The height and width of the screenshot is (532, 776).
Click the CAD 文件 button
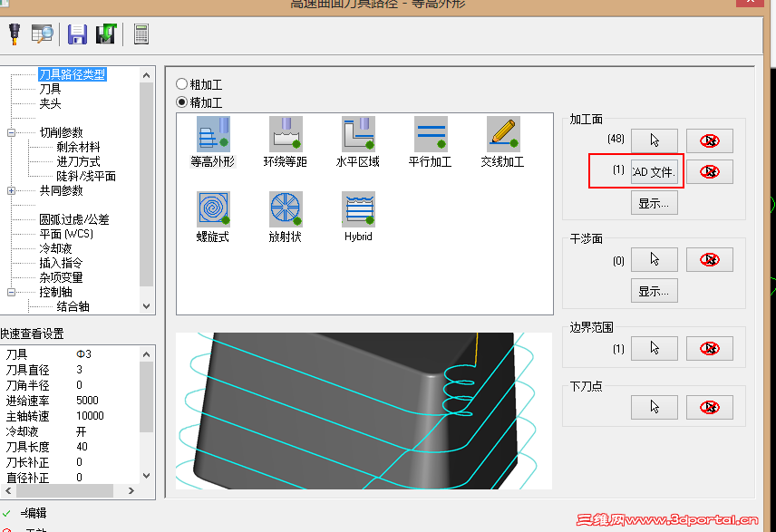tap(655, 171)
